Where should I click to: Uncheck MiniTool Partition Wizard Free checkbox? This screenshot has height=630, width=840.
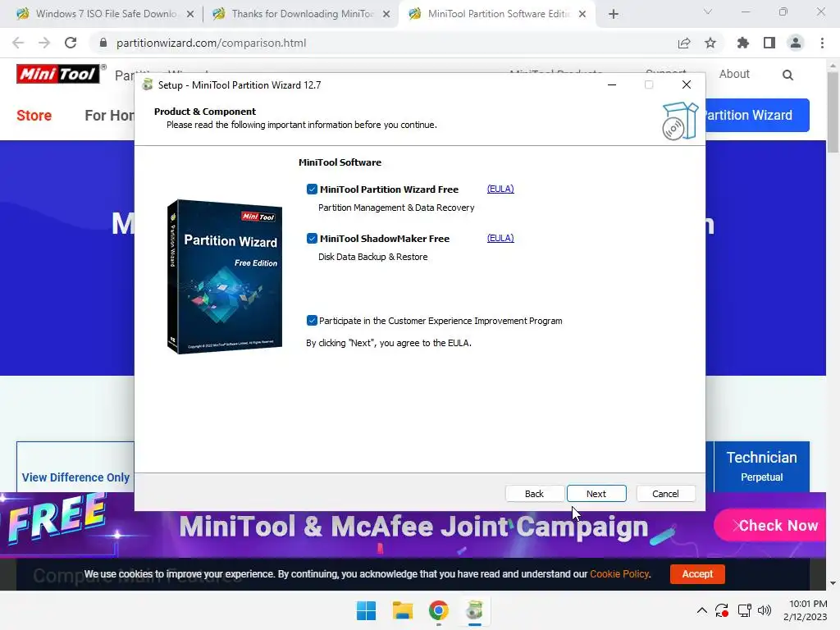pos(312,189)
